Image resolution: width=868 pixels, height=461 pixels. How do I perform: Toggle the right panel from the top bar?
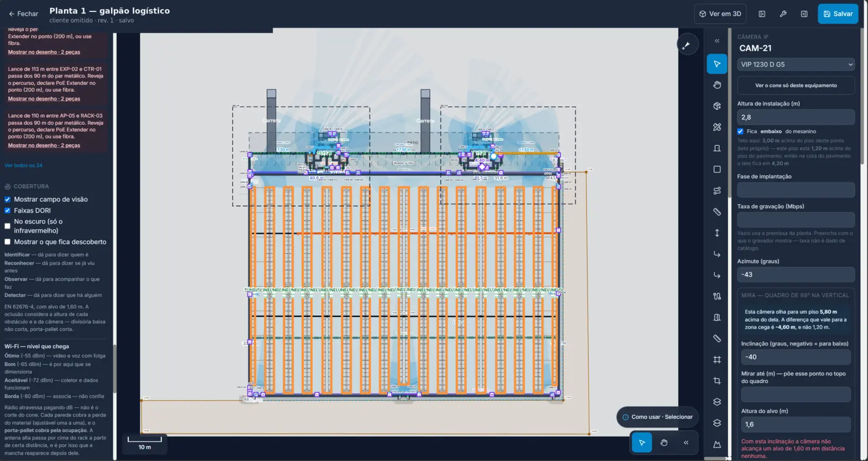click(804, 14)
